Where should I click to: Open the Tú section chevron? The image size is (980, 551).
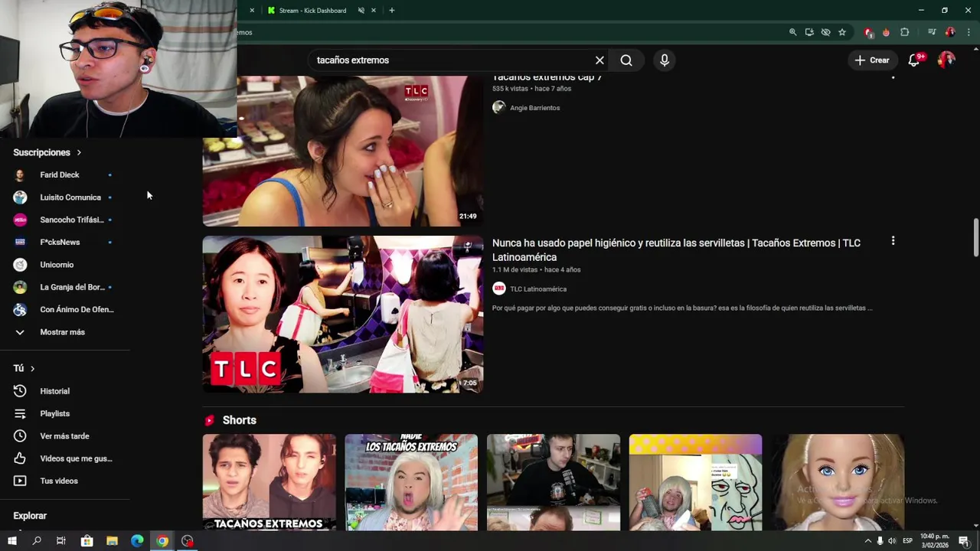tap(32, 369)
